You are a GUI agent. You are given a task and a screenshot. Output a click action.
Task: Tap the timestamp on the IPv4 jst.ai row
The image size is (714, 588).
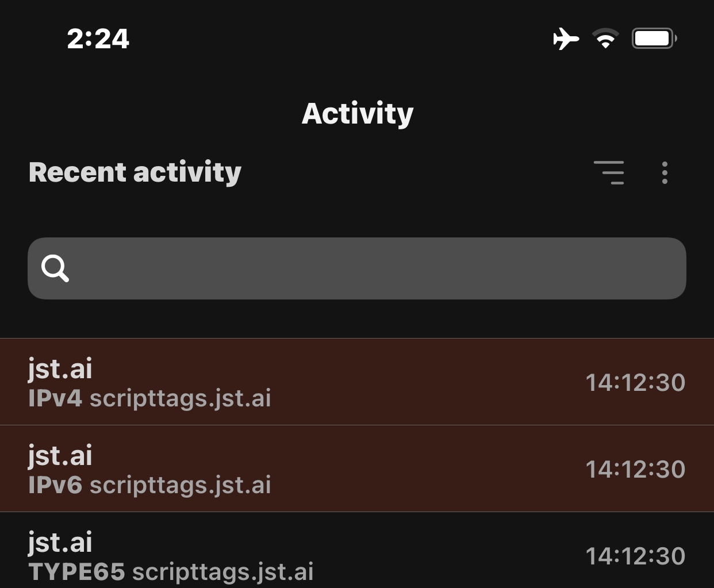pos(636,381)
